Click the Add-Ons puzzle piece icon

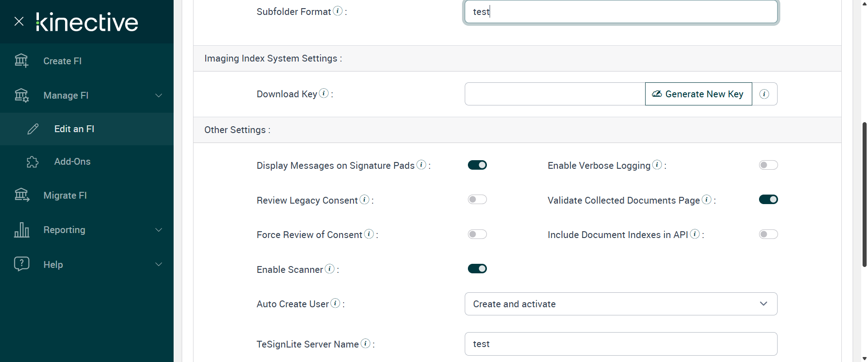coord(33,162)
